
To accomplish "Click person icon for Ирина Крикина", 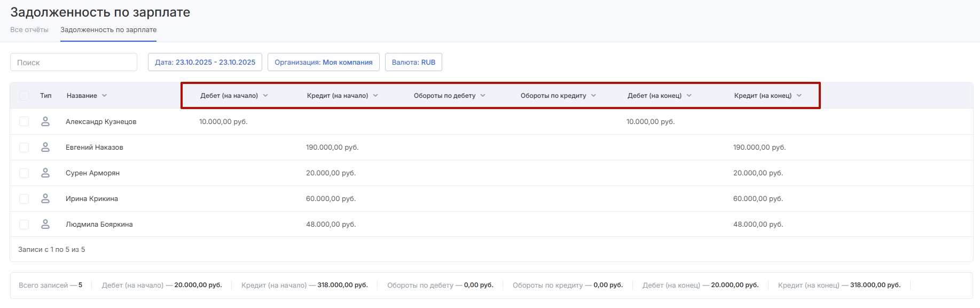I will coord(45,198).
